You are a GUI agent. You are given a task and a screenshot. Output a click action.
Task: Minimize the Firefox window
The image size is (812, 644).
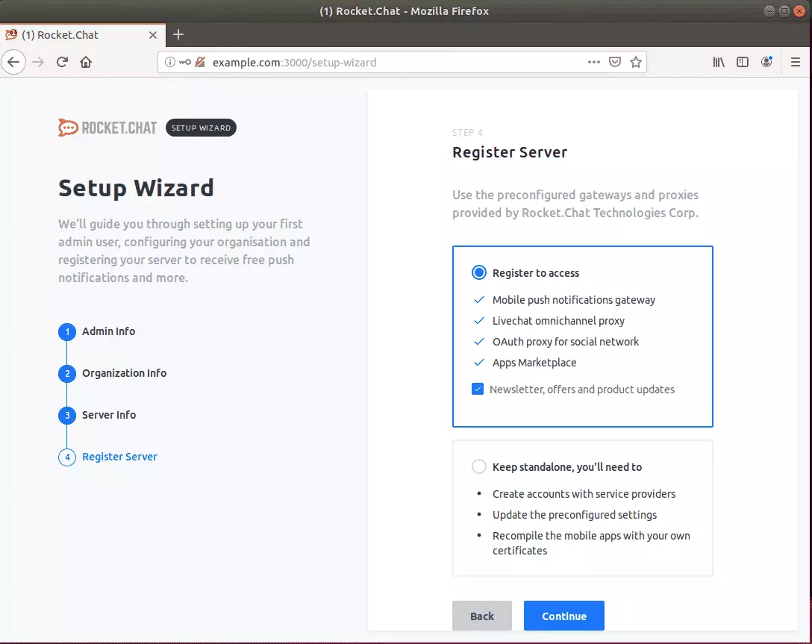point(769,11)
